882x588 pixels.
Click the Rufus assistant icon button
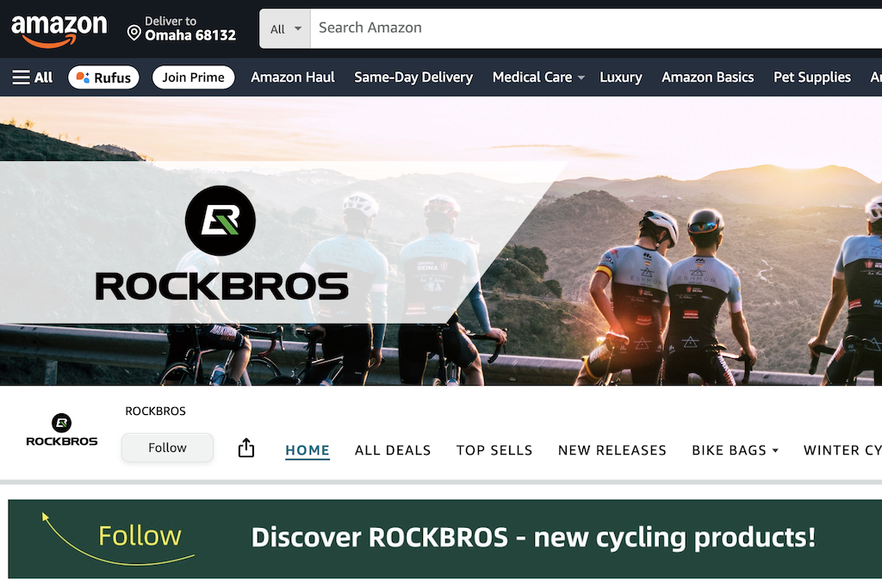[103, 77]
